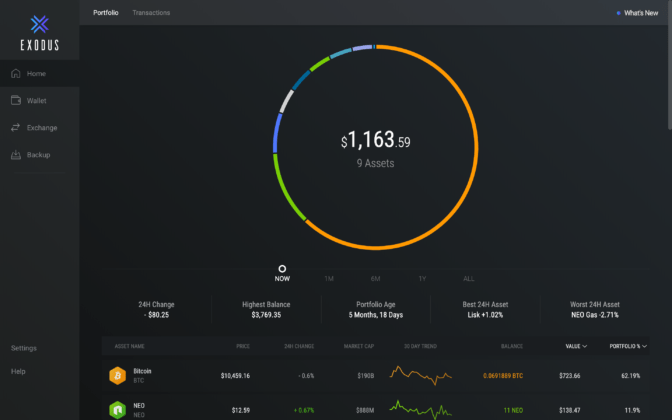Screen dimensions: 672x420
Task: Open Settings in the sidebar
Action: click(x=24, y=348)
